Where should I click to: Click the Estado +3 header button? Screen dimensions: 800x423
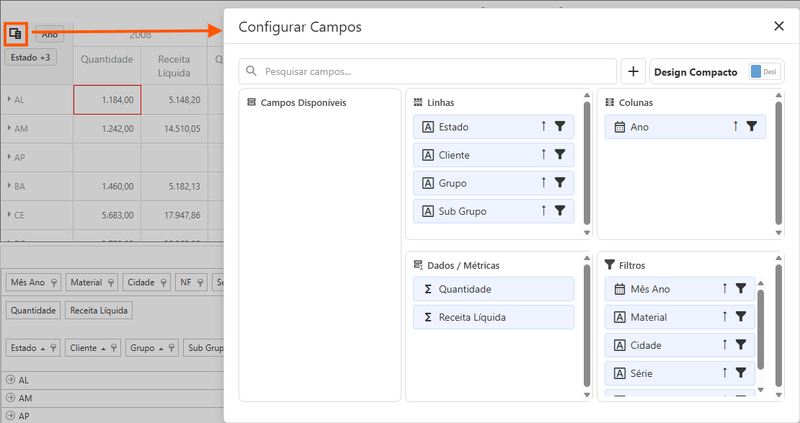tap(31, 58)
